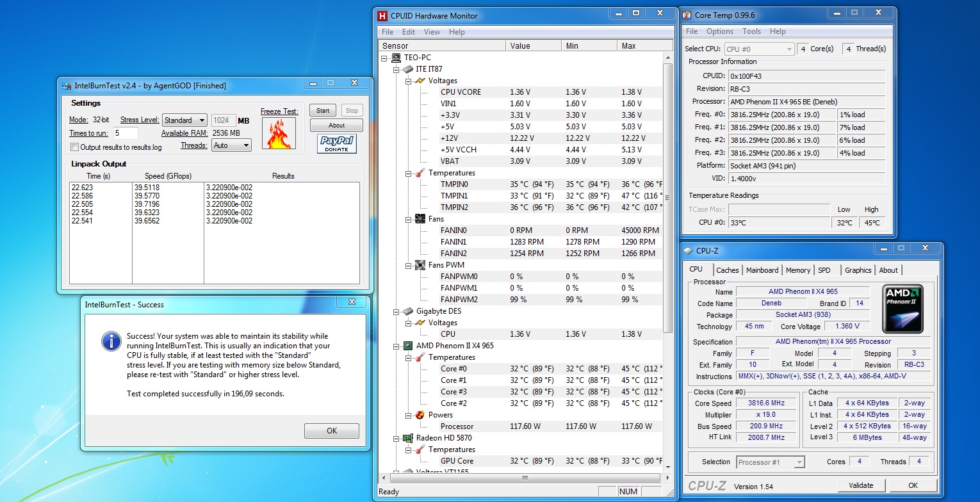Click the Times to run input field

pos(126,133)
